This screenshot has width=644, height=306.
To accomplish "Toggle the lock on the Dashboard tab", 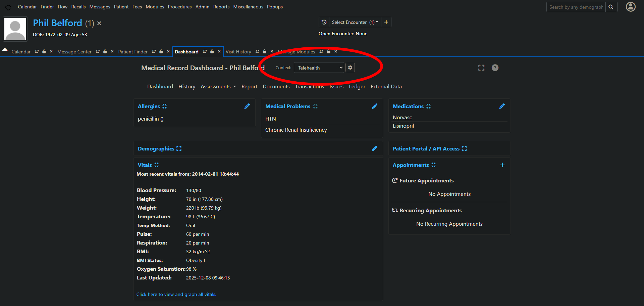I will pos(212,51).
